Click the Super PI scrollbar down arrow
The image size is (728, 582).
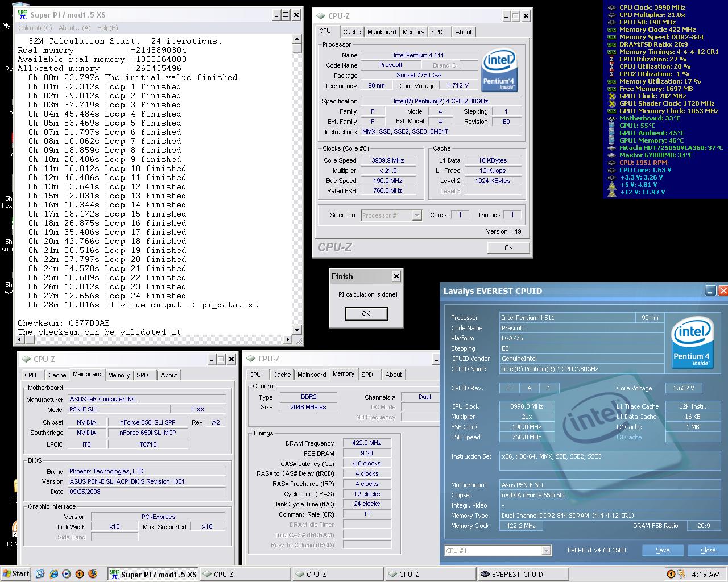click(297, 330)
